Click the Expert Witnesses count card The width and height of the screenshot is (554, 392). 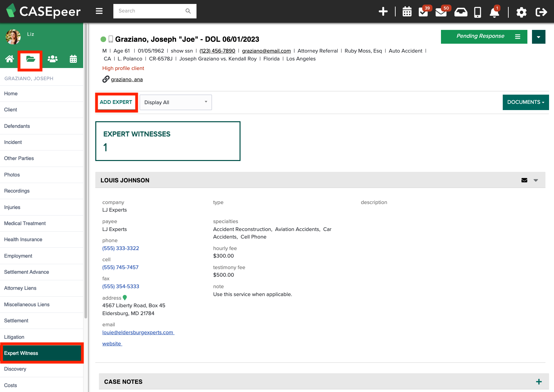tap(168, 141)
